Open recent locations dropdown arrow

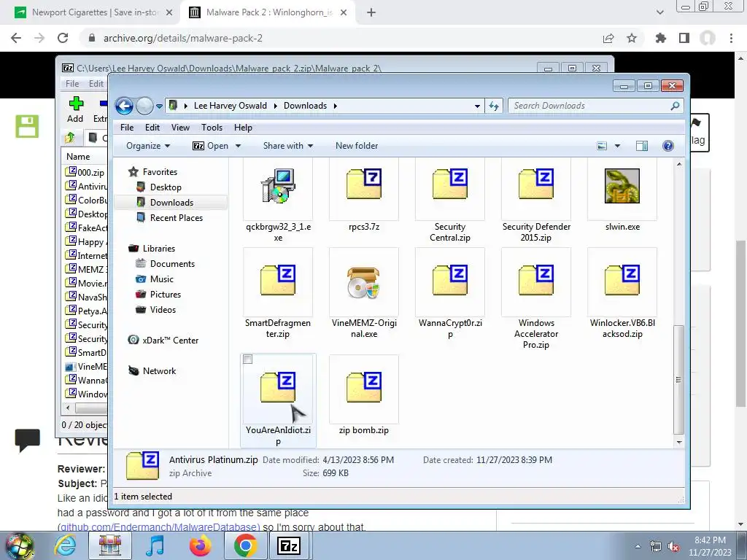point(159,106)
